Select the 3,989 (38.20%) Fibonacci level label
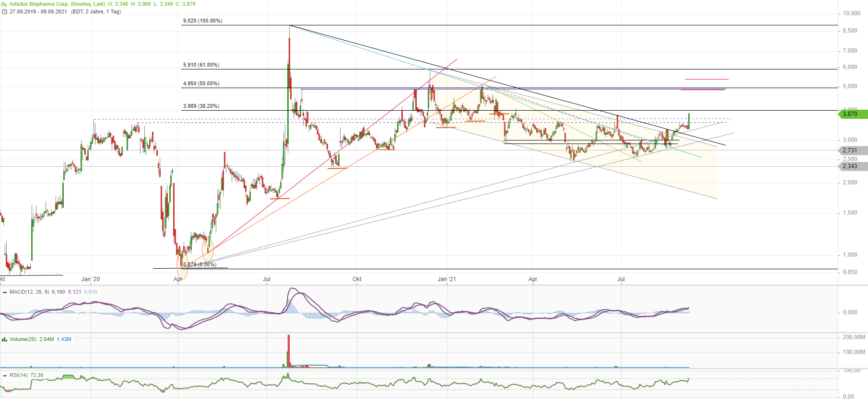 (201, 106)
